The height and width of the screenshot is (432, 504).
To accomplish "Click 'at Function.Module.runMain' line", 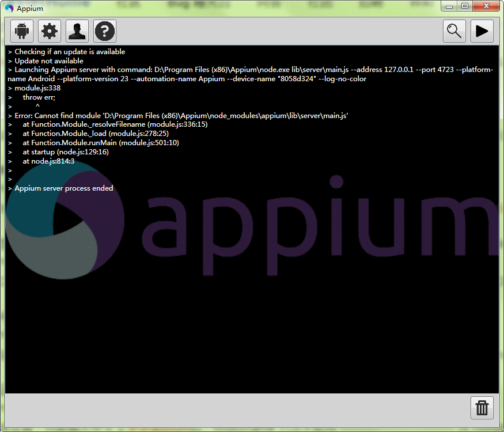I will click(x=93, y=143).
